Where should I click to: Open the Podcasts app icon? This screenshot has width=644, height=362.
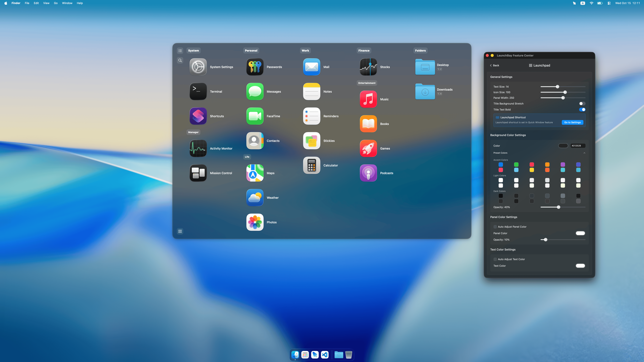point(368,173)
